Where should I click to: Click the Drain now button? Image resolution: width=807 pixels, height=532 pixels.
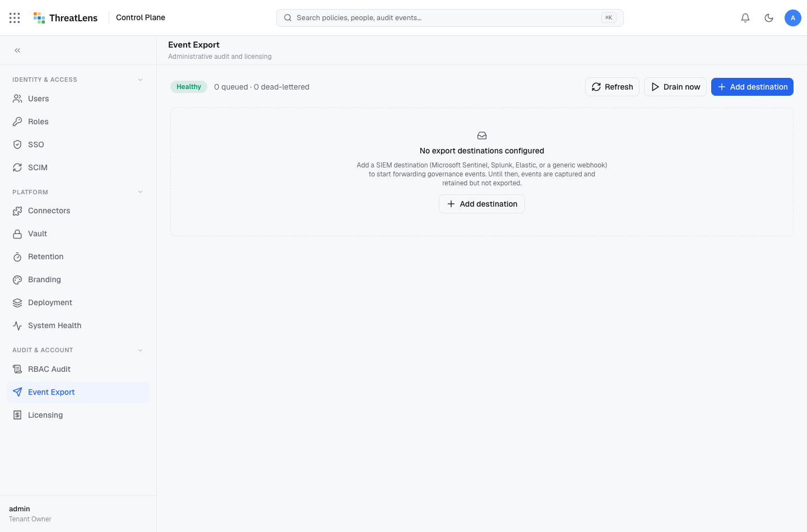pos(675,87)
